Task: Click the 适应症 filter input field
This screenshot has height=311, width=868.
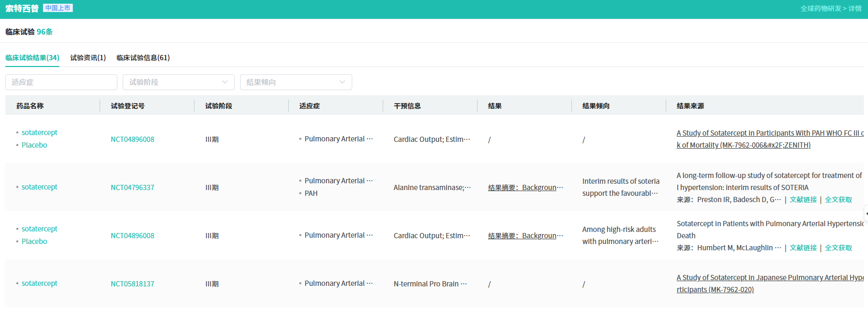Action: pyautogui.click(x=61, y=82)
